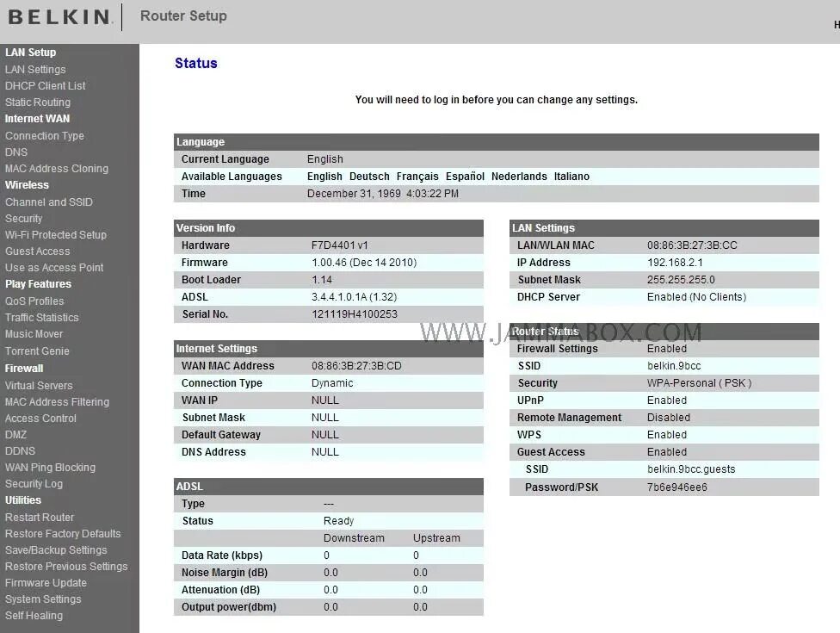This screenshot has width=840, height=633.
Task: Click WAN MAC Address 08:86:3B:27:3B:CD
Action: (356, 366)
